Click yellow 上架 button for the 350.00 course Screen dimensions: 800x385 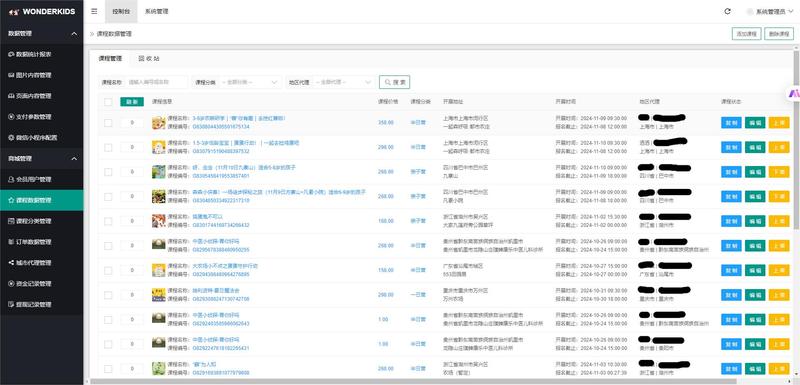click(779, 122)
